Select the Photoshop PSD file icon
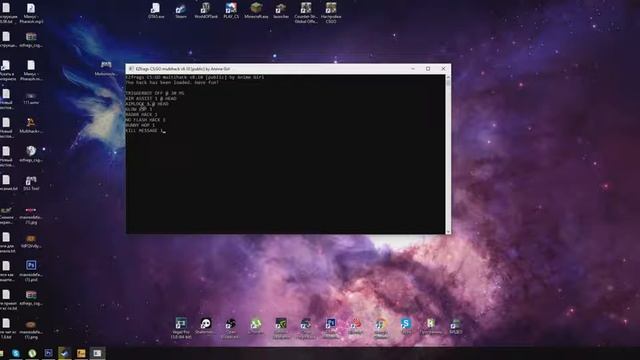Screen dimensions: 640x360 tap(31, 271)
